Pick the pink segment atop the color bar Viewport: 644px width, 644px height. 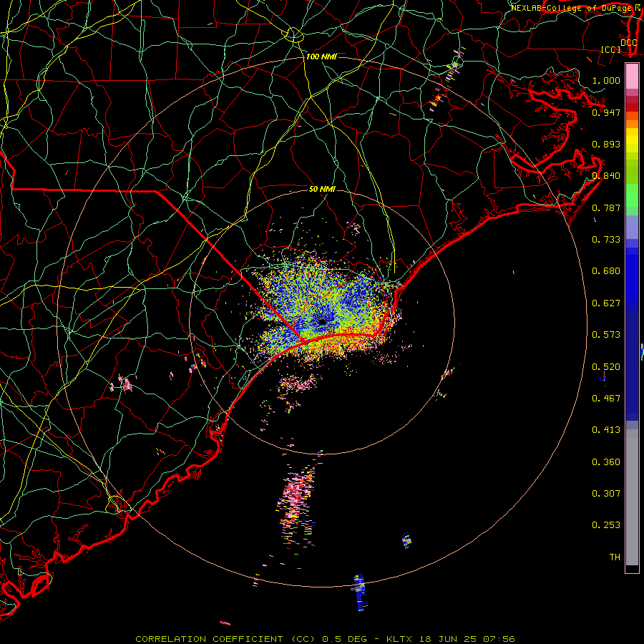tap(632, 76)
